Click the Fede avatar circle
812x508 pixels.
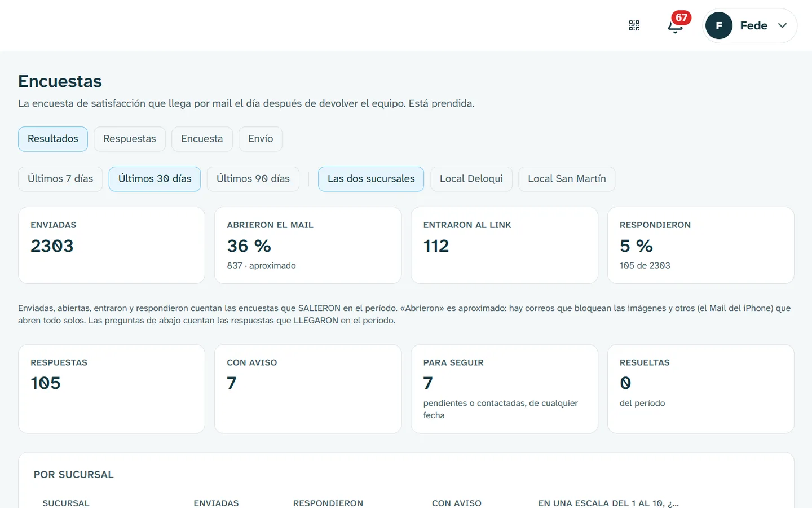pyautogui.click(x=719, y=25)
